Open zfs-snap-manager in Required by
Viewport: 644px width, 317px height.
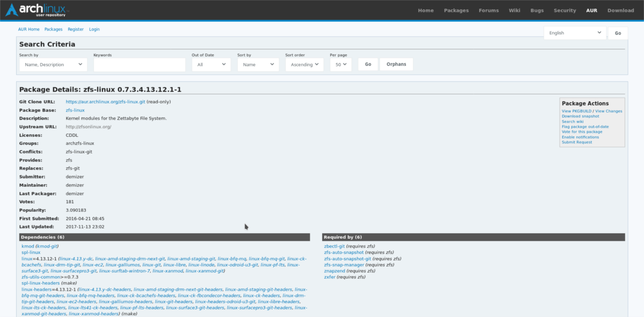[x=344, y=264]
